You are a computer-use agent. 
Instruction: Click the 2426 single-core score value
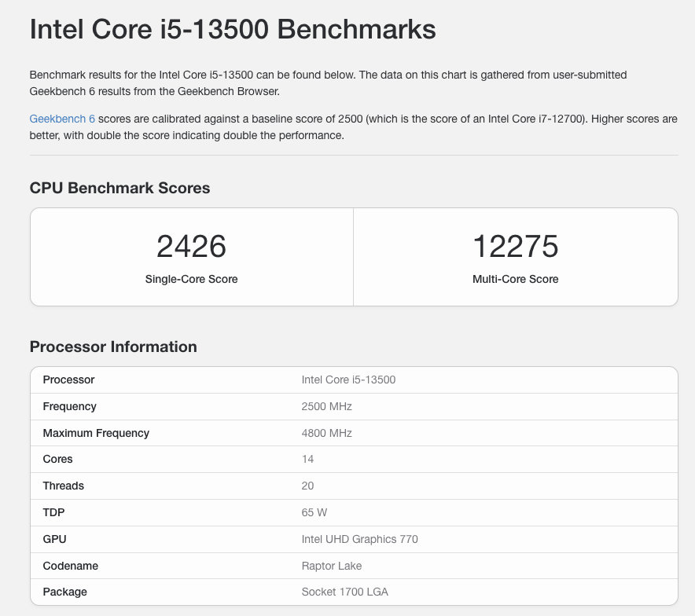192,246
